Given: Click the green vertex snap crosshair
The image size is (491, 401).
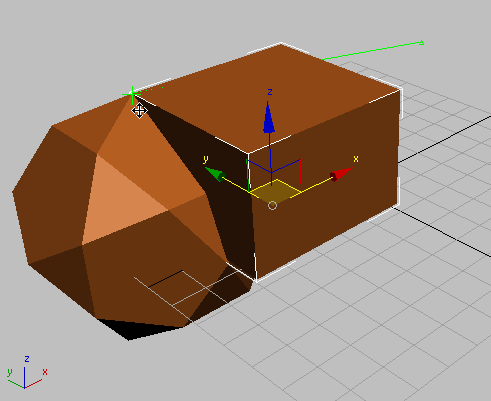Looking at the screenshot, I should [x=132, y=95].
